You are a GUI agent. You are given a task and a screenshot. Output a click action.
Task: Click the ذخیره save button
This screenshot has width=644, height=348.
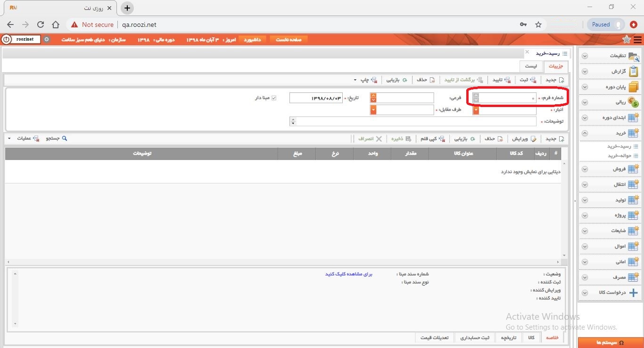point(401,139)
